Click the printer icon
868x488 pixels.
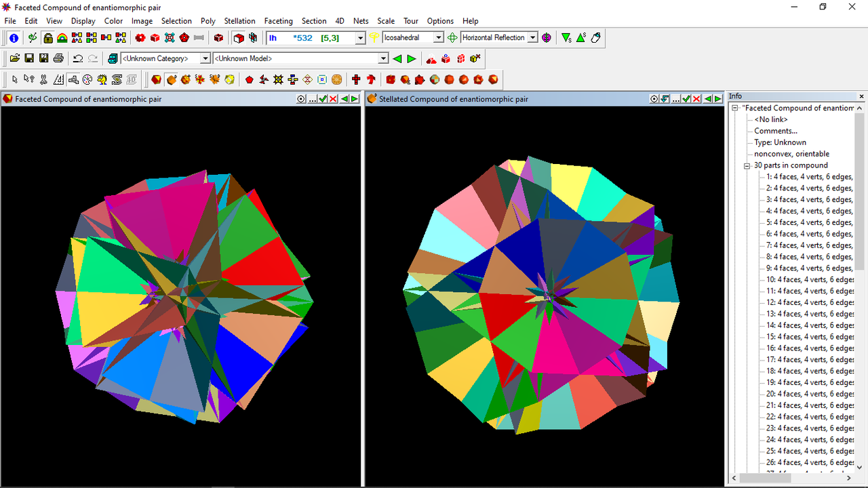point(58,58)
